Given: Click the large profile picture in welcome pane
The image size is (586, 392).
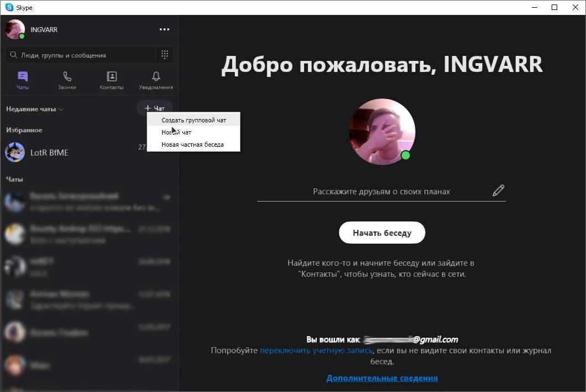Looking at the screenshot, I should tap(382, 132).
